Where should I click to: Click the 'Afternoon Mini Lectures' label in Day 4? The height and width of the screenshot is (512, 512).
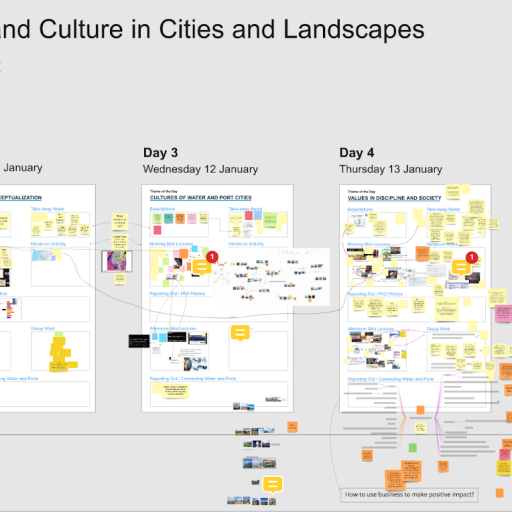371,329
